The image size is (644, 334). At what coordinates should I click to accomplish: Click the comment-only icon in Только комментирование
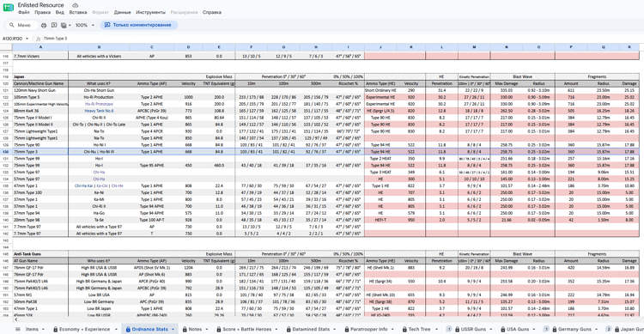click(x=107, y=25)
